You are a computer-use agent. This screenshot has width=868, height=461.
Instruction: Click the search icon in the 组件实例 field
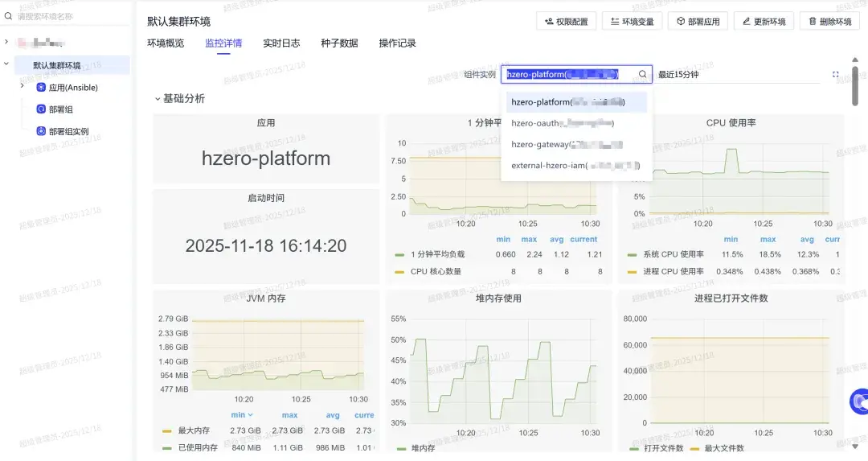tap(643, 74)
